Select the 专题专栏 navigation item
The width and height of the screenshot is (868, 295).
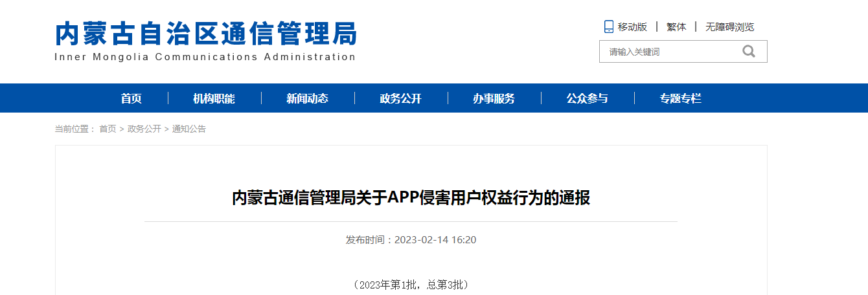tap(680, 98)
